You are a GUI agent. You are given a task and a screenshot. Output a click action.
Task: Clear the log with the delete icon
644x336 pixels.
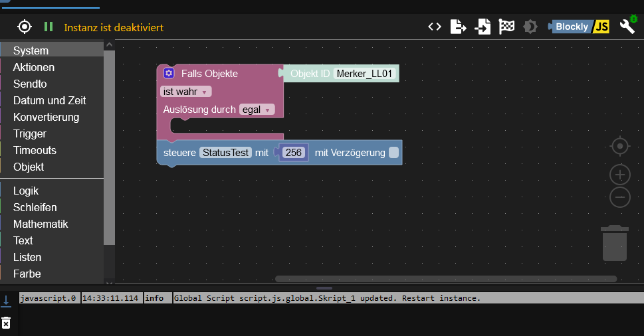pyautogui.click(x=6, y=323)
